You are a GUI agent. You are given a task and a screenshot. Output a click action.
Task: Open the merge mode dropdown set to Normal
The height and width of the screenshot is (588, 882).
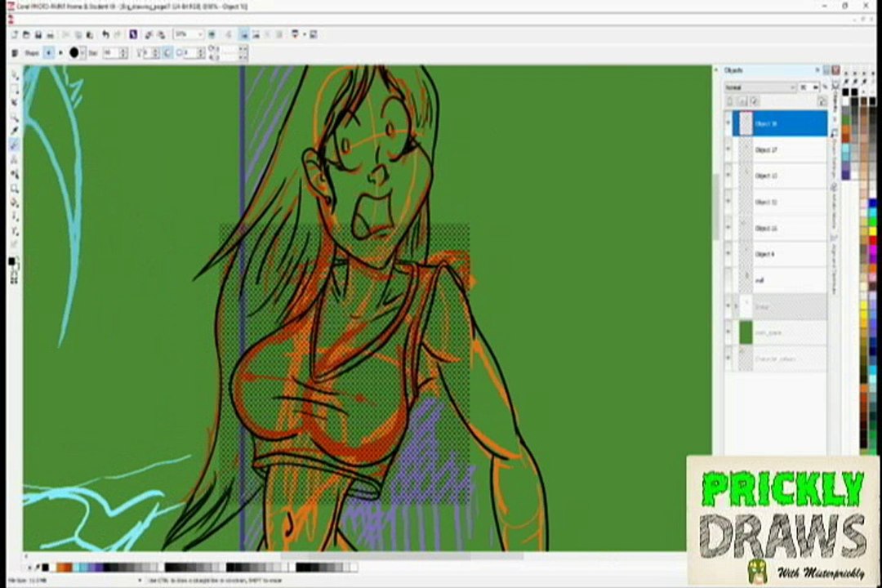[x=760, y=87]
